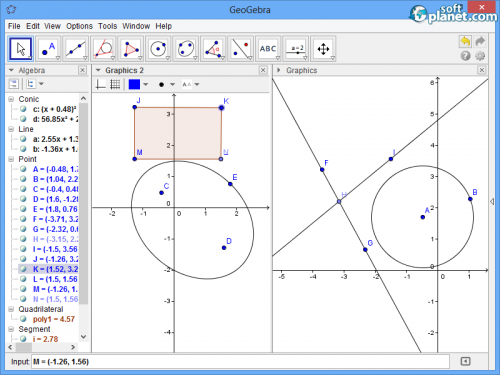Close the Graphics panel
Image resolution: width=500 pixels, height=375 pixels.
point(482,70)
